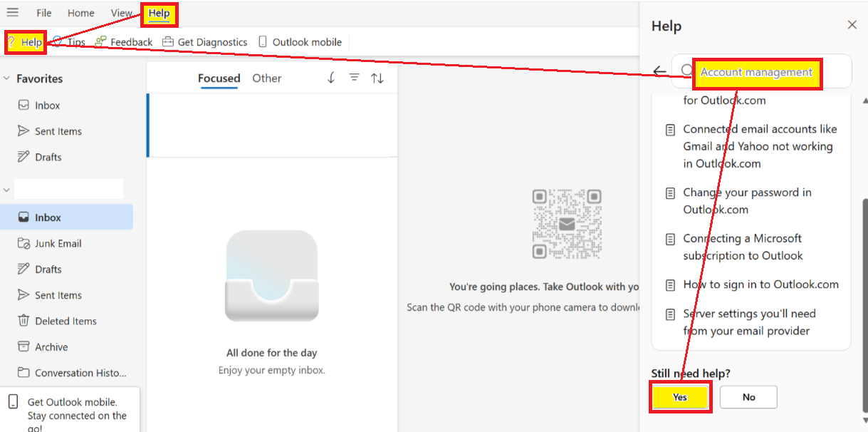Viewport: 868px width, 432px height.
Task: Click the document icon beside Change your password
Action: [670, 193]
